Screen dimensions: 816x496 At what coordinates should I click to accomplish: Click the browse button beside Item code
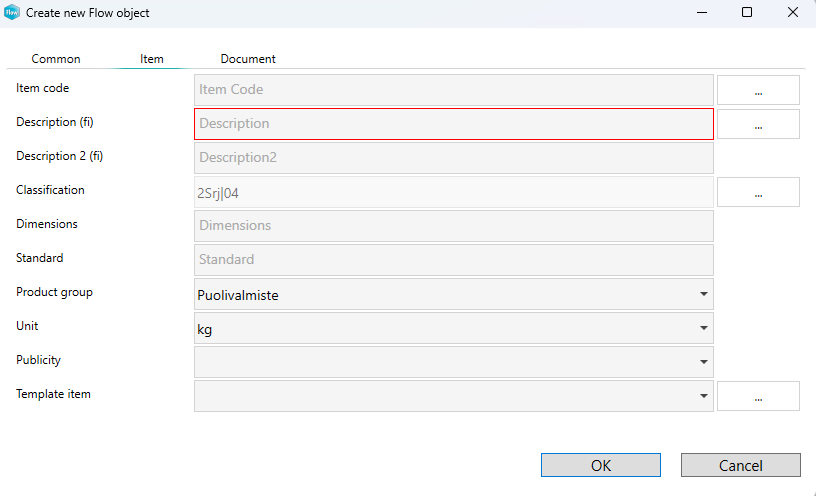[x=758, y=90]
